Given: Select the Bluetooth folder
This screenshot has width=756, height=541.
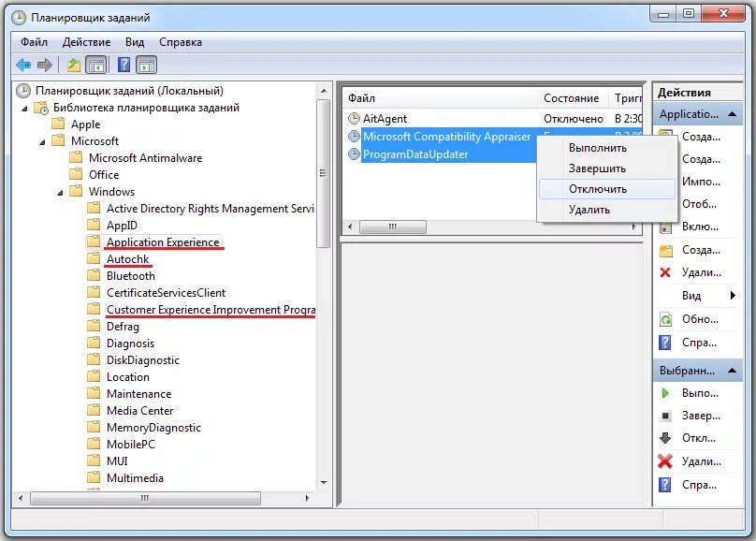Looking at the screenshot, I should pyautogui.click(x=131, y=276).
